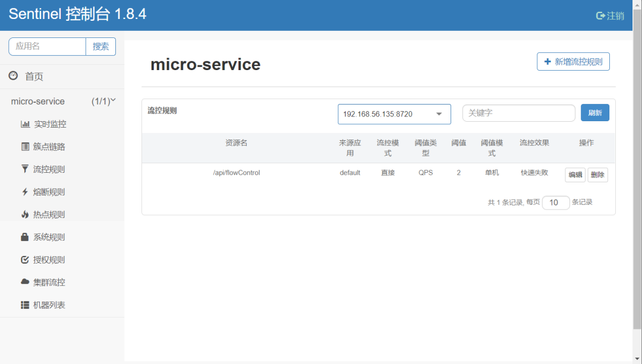Collapse the micro-service app tree chevron
Screen dimensions: 642x364
(113, 101)
